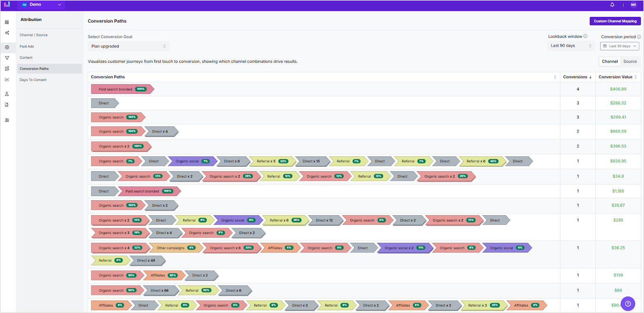Open the Demo workspace dropdown chevron
644x313 pixels.
[x=60, y=5]
